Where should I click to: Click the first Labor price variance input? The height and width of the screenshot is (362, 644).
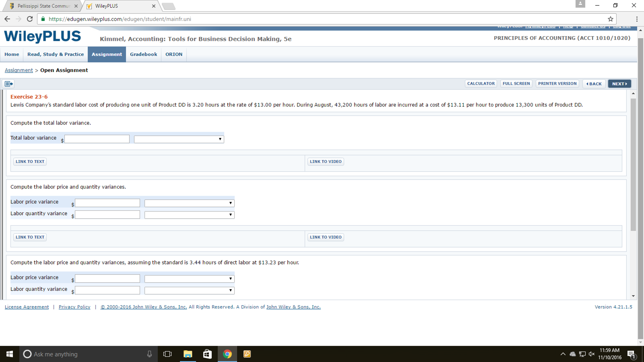[x=107, y=203]
